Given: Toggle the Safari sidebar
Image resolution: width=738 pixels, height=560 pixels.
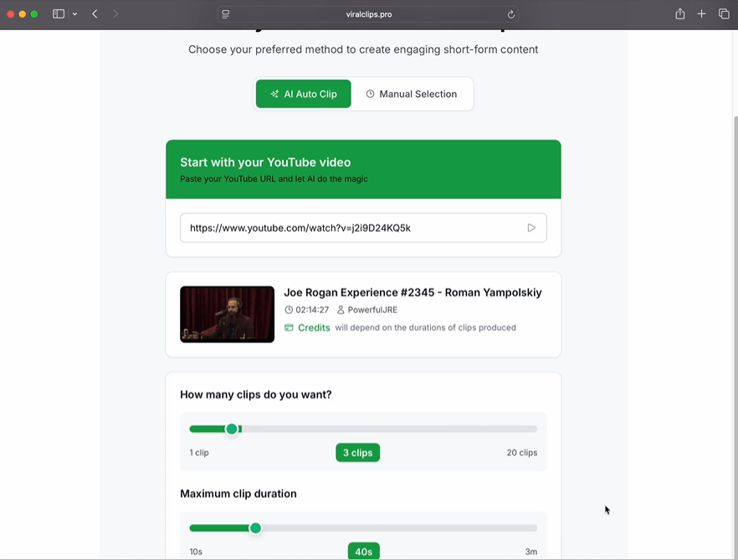Looking at the screenshot, I should [58, 13].
